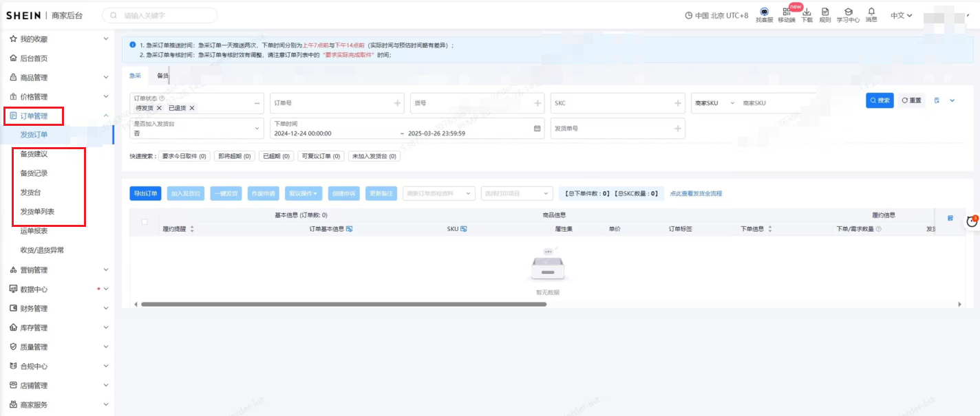Click the floating assistant badge on right edge
Screen dimensions: 980x416
(x=972, y=221)
